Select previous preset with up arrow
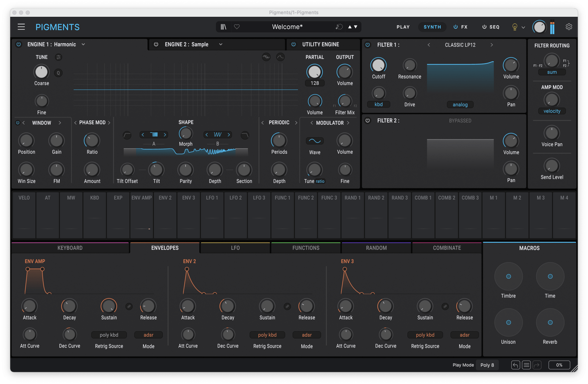This screenshot has width=588, height=384. (350, 27)
